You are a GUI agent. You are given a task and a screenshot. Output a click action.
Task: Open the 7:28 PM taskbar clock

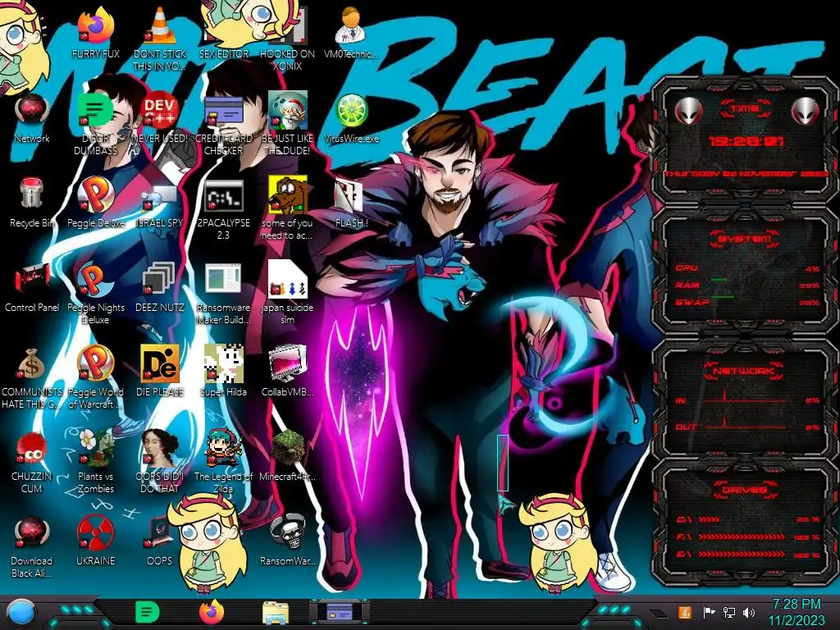pyautogui.click(x=797, y=612)
